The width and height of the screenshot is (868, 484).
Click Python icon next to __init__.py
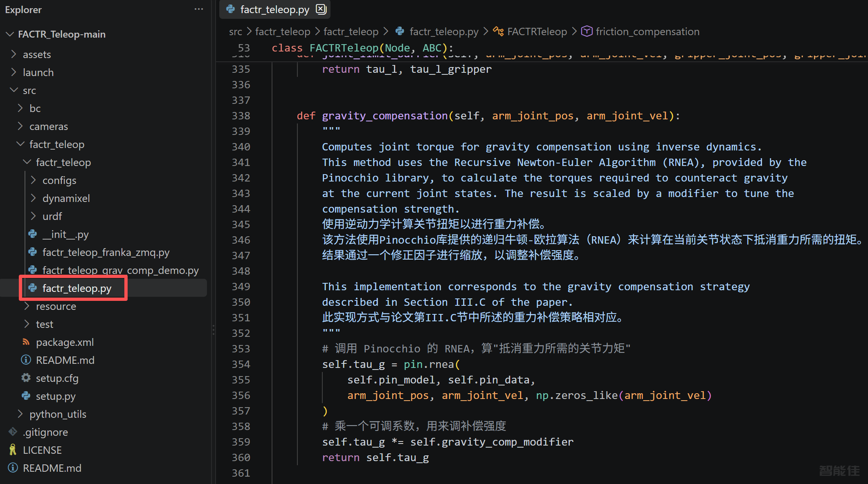click(x=33, y=234)
